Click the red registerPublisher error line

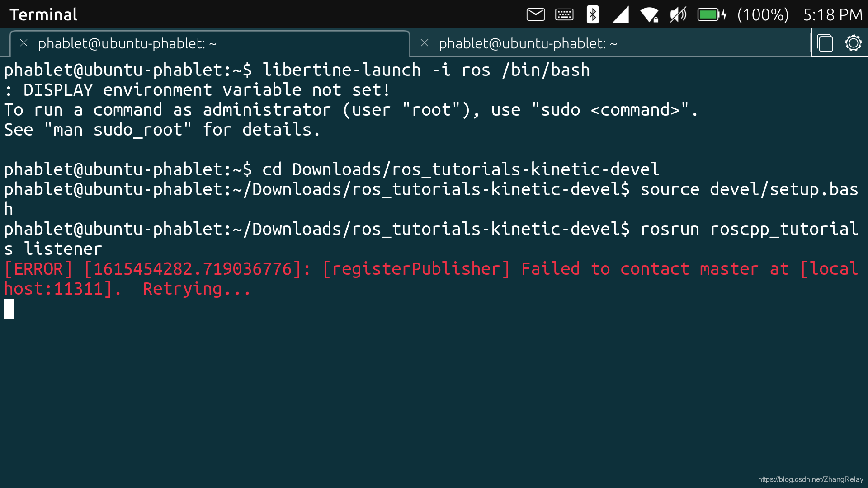[x=416, y=269]
